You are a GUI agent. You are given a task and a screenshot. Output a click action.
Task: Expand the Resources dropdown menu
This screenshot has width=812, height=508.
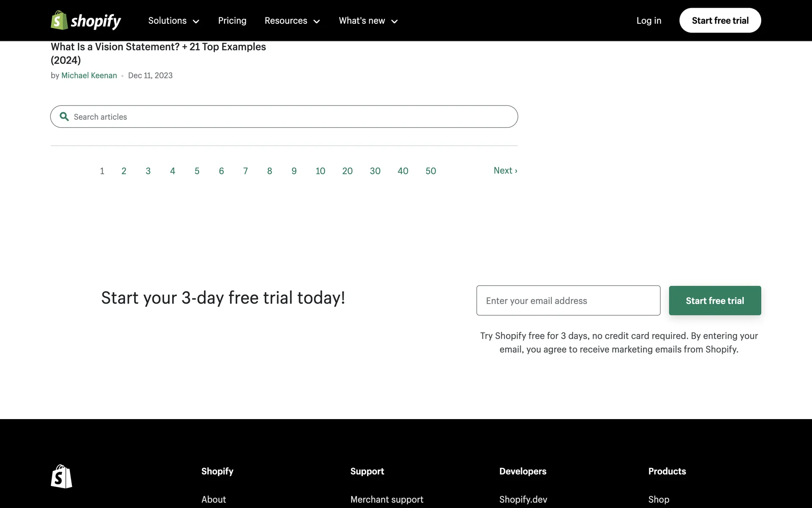pyautogui.click(x=292, y=21)
